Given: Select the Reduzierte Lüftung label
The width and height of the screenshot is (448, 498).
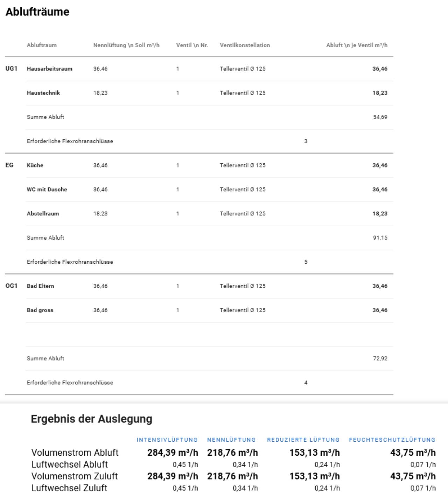Looking at the screenshot, I should (x=303, y=440).
